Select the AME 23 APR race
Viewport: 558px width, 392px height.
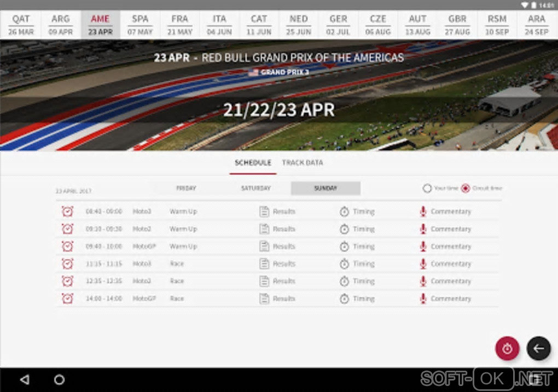[x=100, y=25]
